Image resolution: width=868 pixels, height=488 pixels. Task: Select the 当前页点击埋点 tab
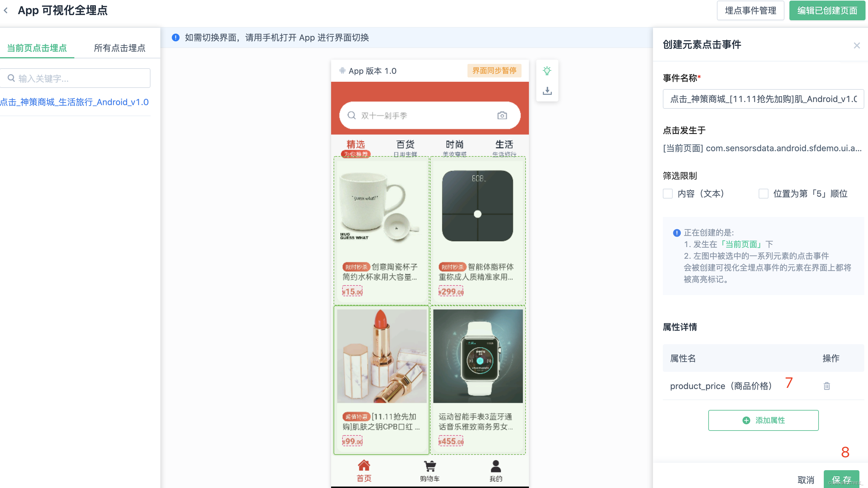point(37,48)
